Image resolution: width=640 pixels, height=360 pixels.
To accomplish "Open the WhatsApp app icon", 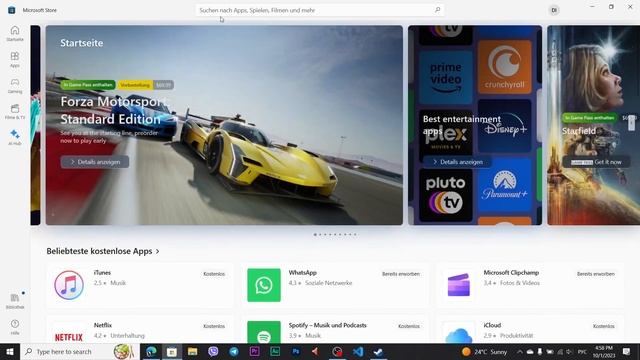I will pos(264,285).
